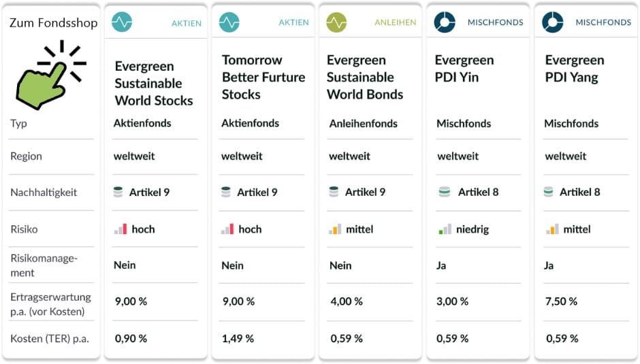The width and height of the screenshot is (640, 364).
Task: Open the Evergreen Sustainable World Bonds title
Action: tap(364, 77)
